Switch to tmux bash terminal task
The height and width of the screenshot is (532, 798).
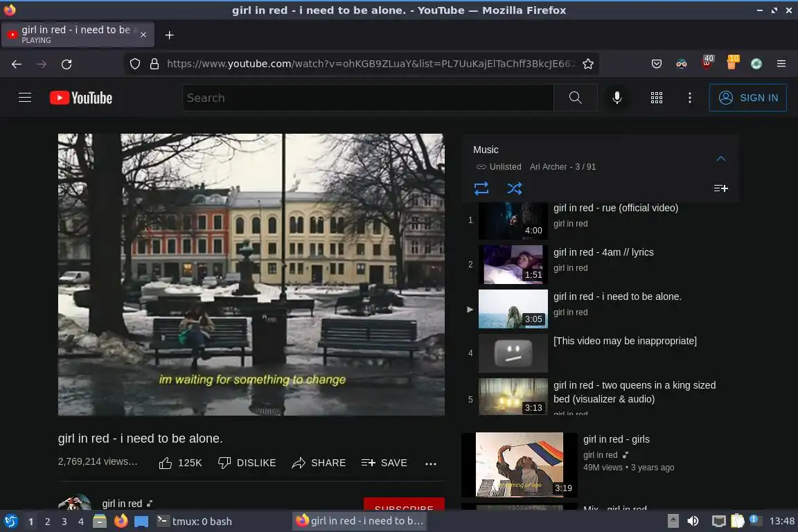(195, 522)
